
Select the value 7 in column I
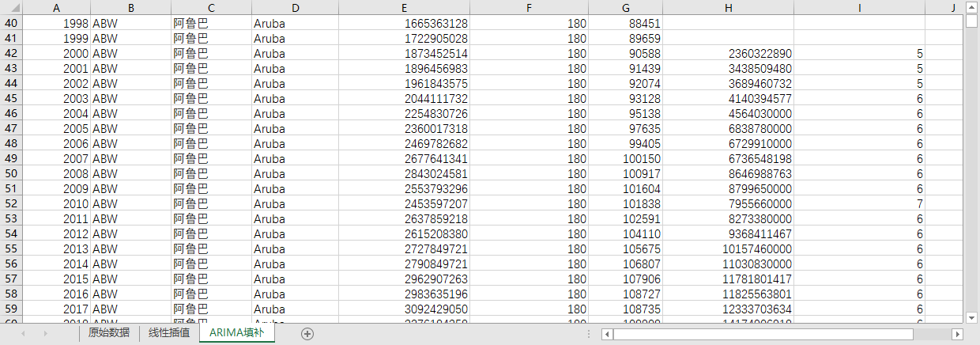[x=859, y=204]
